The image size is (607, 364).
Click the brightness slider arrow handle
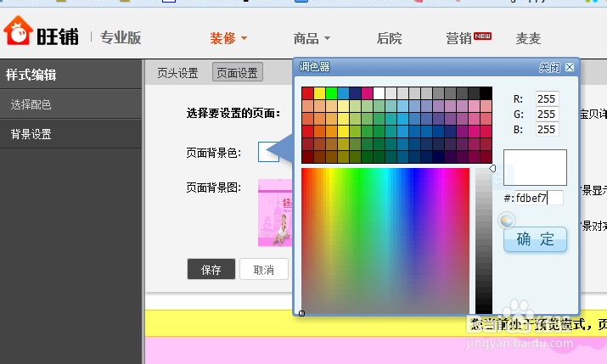point(492,168)
